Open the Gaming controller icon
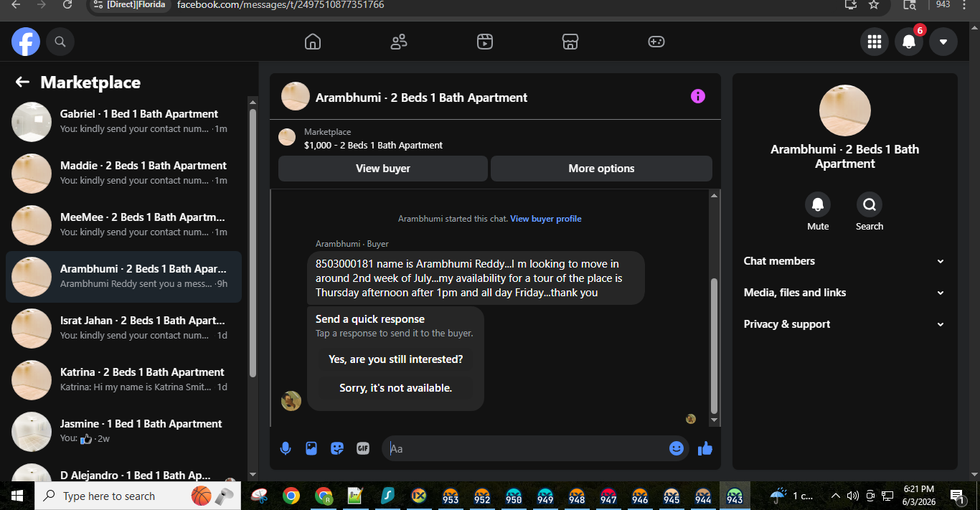This screenshot has height=510, width=980. pyautogui.click(x=656, y=42)
